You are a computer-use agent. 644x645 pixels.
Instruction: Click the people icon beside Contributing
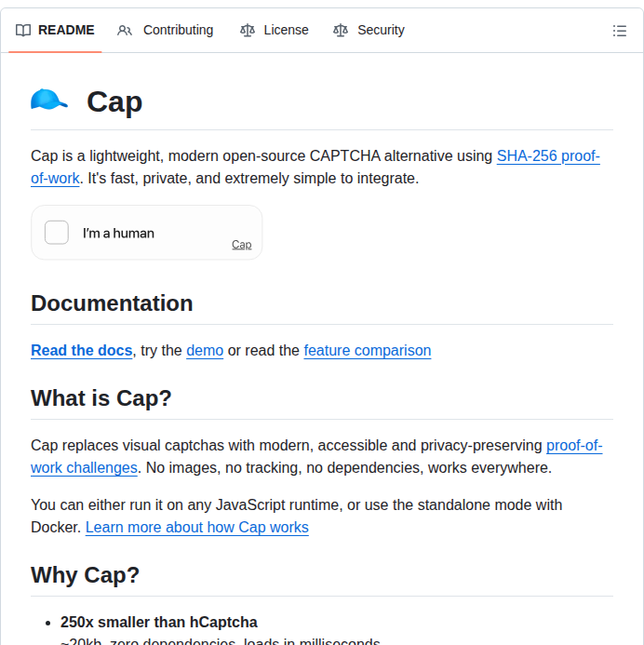[124, 31]
